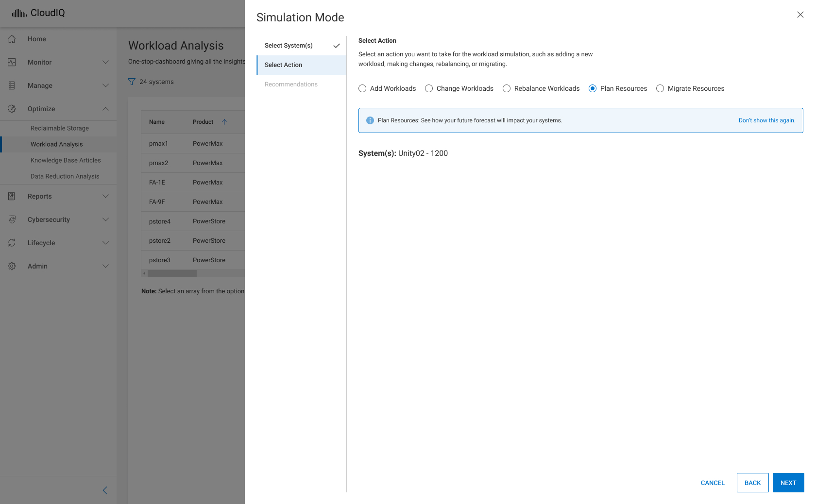Click the Home icon in sidebar

[12, 39]
